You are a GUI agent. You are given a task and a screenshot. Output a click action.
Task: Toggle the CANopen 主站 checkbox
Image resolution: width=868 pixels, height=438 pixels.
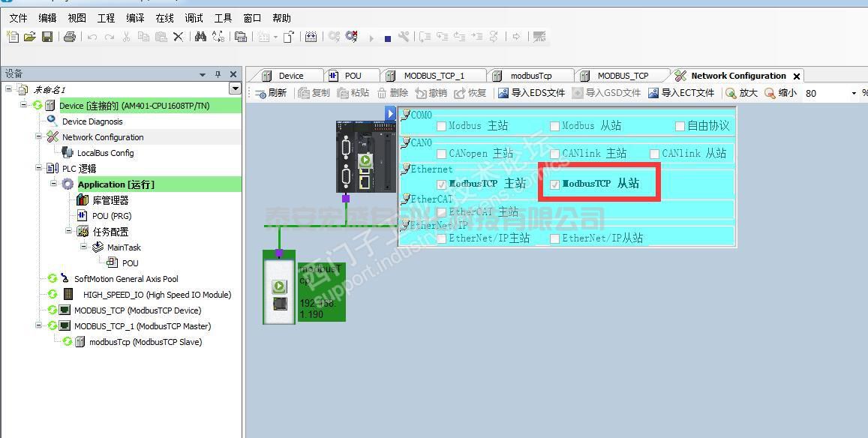click(441, 154)
